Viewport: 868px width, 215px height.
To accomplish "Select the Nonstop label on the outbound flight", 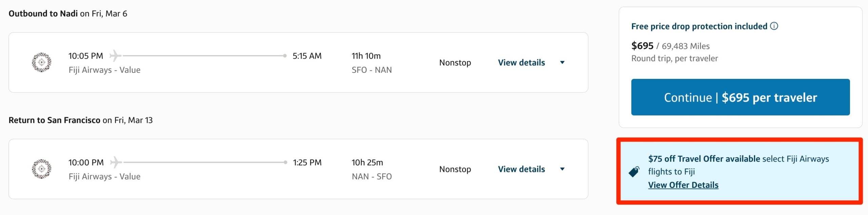I will (x=455, y=62).
